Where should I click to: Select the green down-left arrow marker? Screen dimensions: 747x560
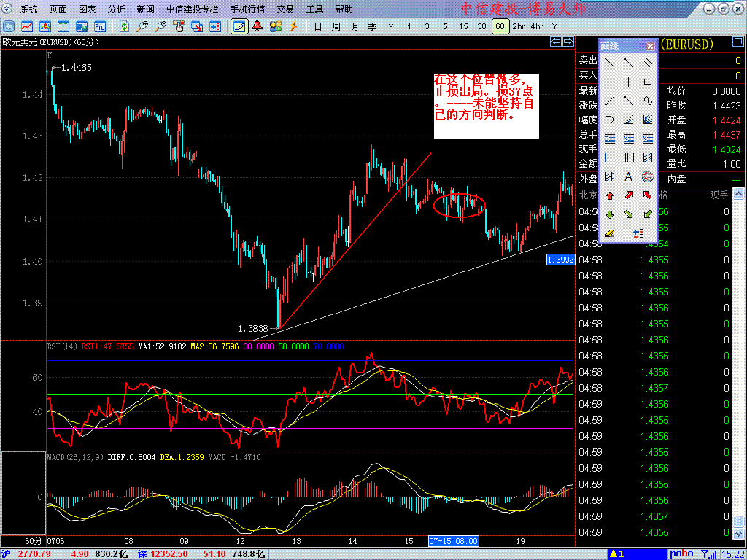click(647, 215)
